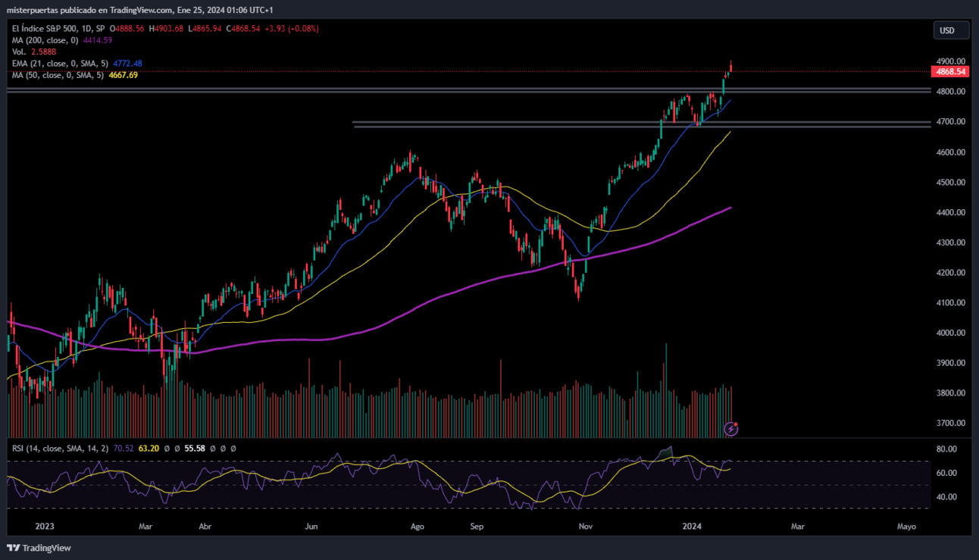This screenshot has width=979, height=560.
Task: Click the 3700.00 price axis label
Action: click(951, 423)
